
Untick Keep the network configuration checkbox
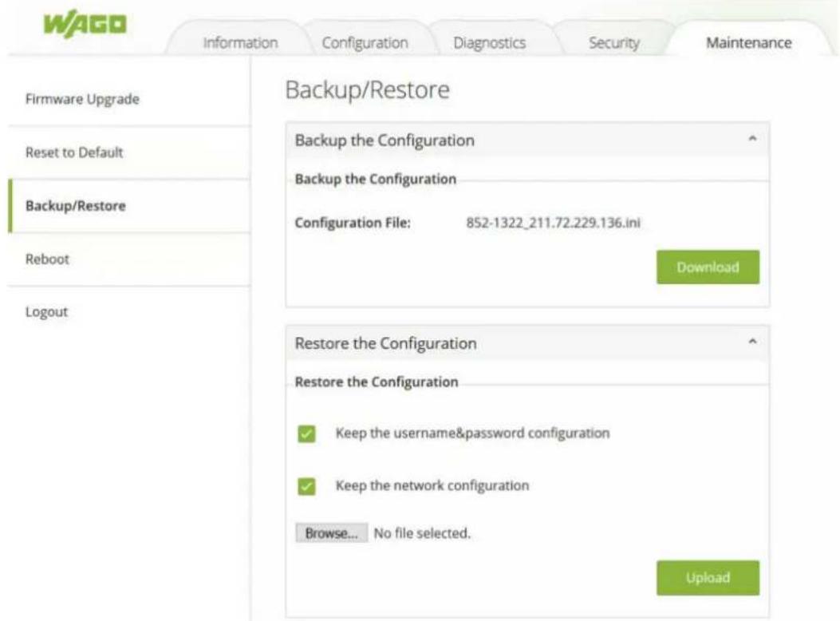306,487
